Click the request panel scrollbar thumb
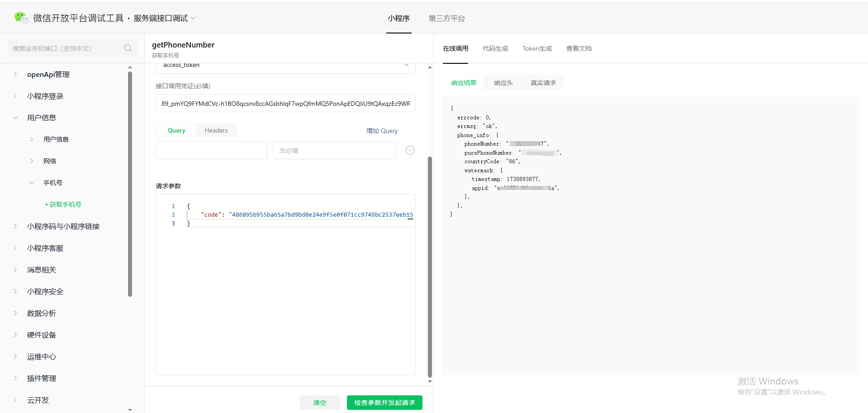 pyautogui.click(x=430, y=267)
